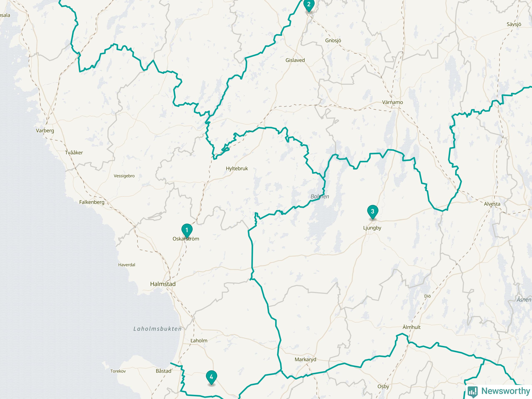Click the Varberg label on the coast

[45, 131]
